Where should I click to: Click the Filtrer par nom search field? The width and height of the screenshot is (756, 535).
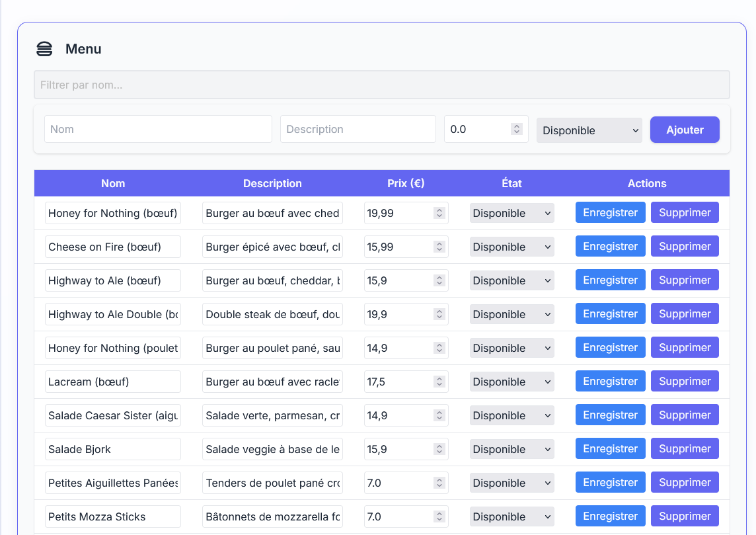(x=381, y=85)
